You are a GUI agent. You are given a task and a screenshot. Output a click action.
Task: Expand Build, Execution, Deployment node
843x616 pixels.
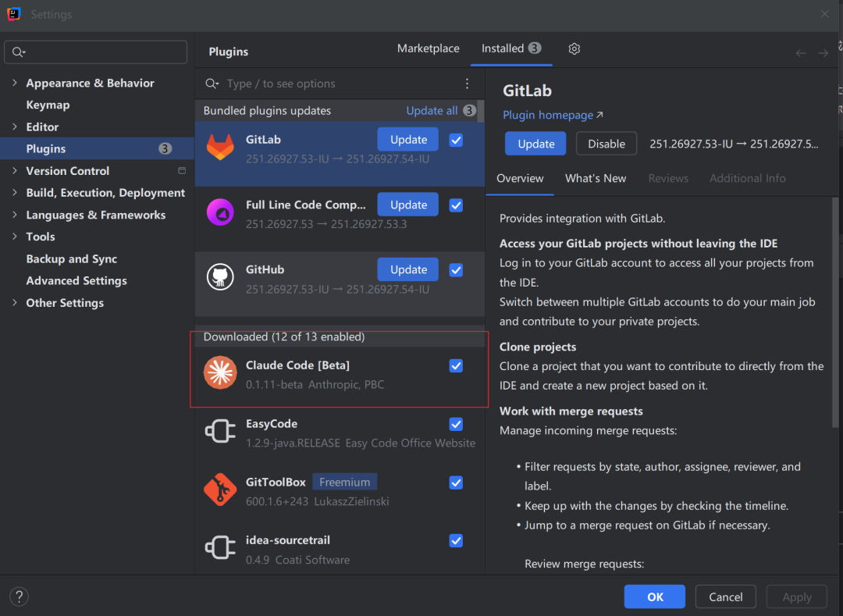(15, 192)
